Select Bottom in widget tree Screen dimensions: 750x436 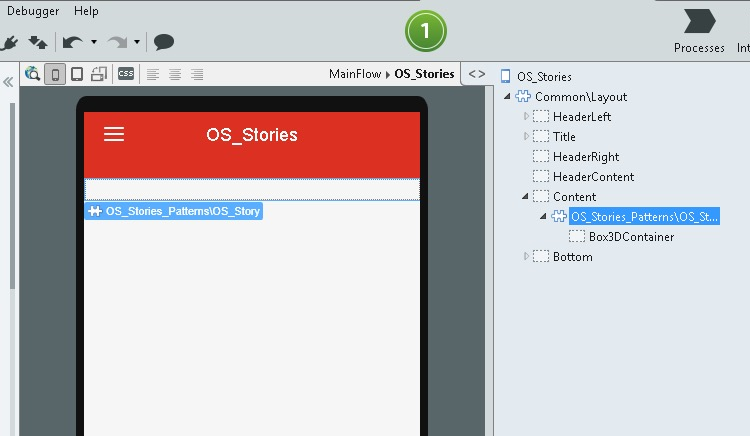573,257
